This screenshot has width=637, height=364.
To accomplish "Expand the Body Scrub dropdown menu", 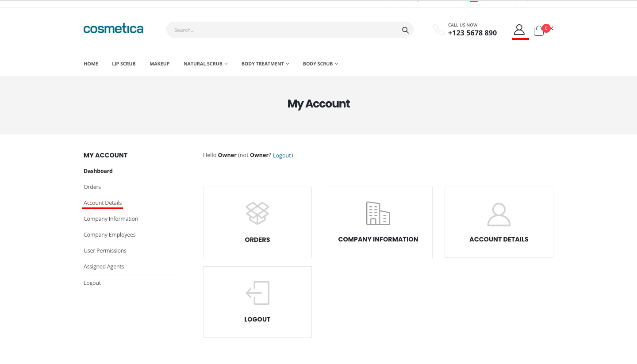I will 320,64.
